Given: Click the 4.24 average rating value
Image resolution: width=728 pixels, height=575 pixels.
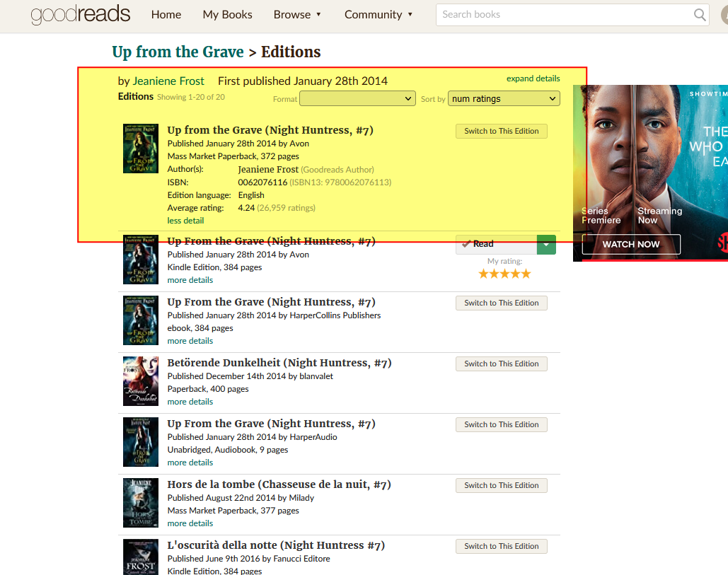Looking at the screenshot, I should pyautogui.click(x=246, y=208).
